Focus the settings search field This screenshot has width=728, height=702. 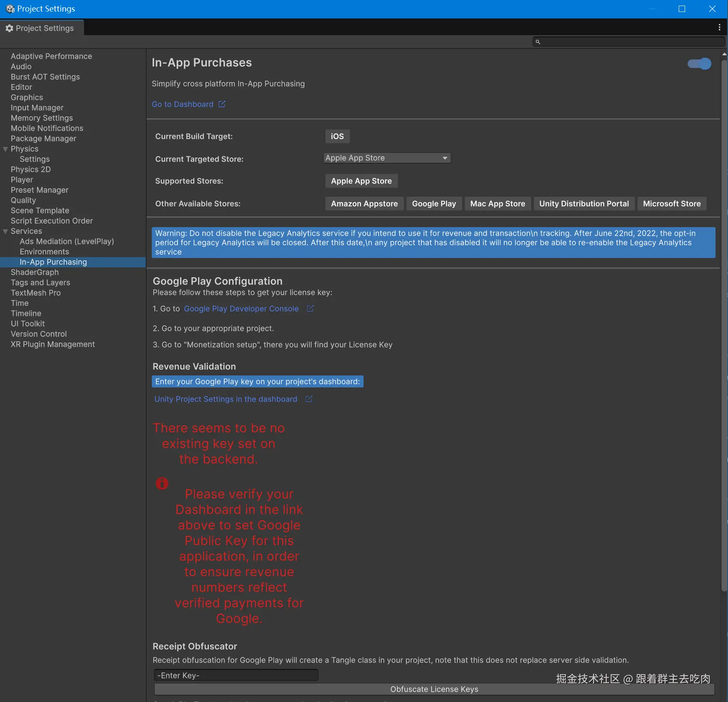(629, 42)
